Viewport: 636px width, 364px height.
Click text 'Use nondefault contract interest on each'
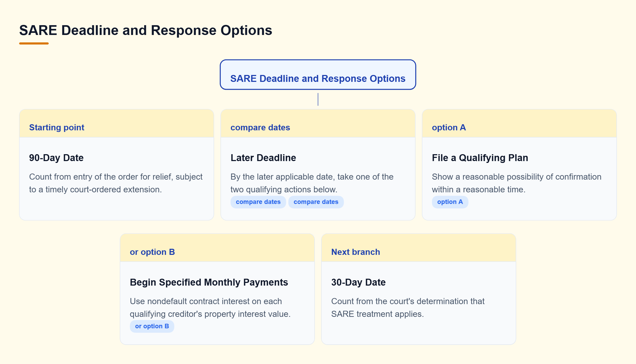pyautogui.click(x=206, y=301)
